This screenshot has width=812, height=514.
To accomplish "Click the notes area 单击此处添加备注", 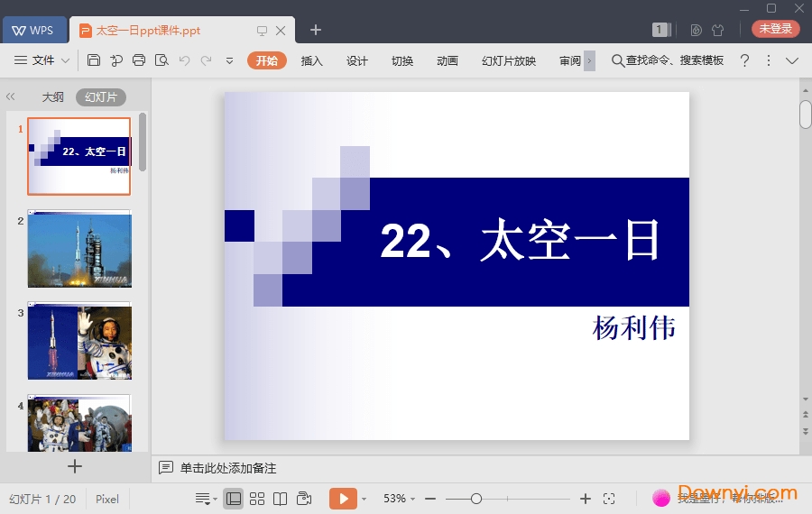I will coord(228,468).
